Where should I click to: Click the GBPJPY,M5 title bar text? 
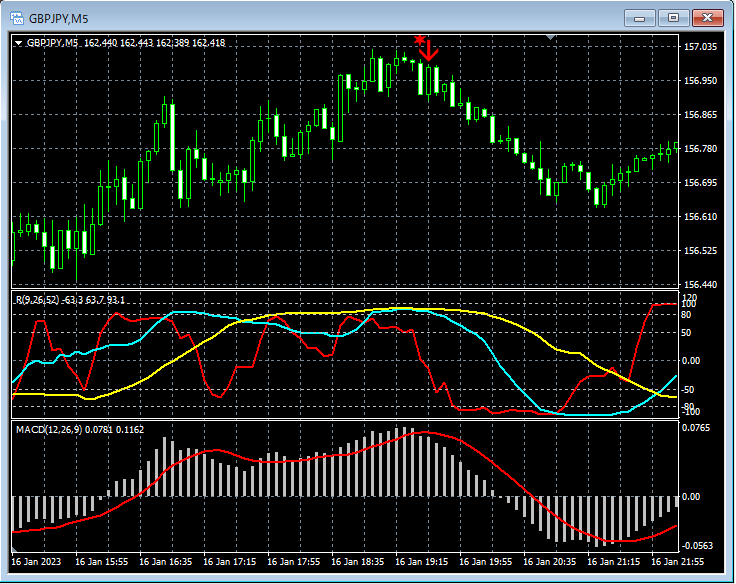[x=58, y=17]
